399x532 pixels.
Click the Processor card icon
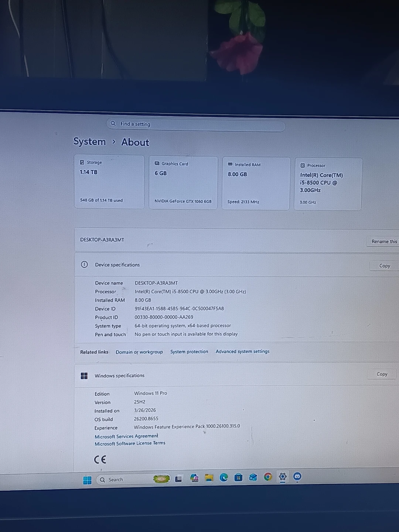[x=303, y=166]
